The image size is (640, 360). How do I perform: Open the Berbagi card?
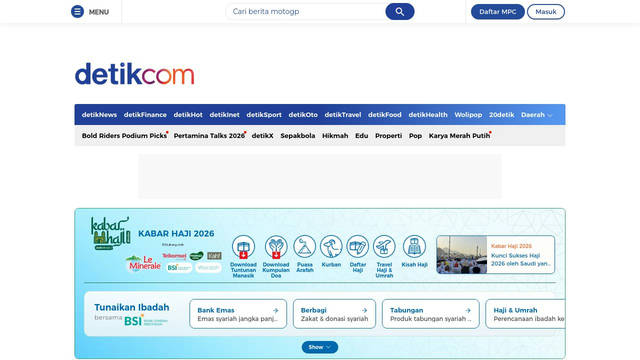(334, 314)
